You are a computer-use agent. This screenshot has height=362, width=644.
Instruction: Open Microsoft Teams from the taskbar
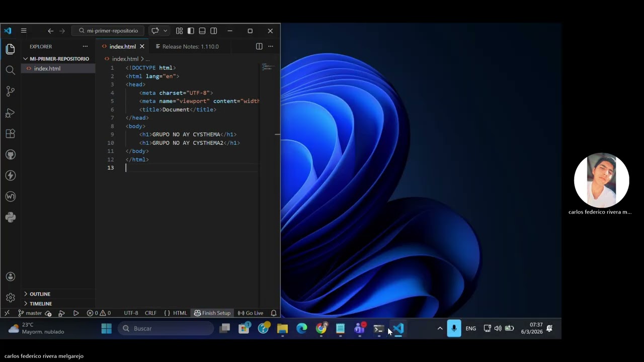[x=360, y=328]
